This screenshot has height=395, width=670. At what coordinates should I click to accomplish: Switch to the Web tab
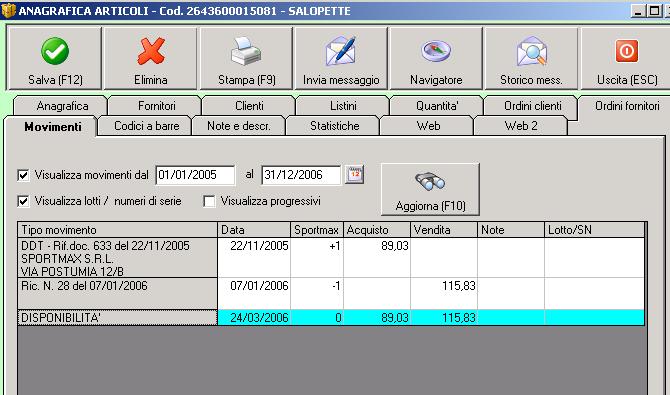(428, 126)
